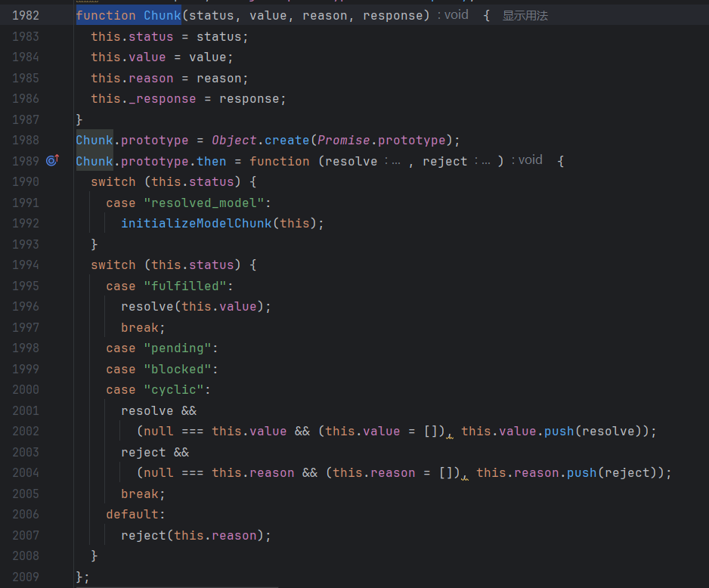709x588 pixels.
Task: Click the warning squiggle comma on line 2004
Action: 464,474
